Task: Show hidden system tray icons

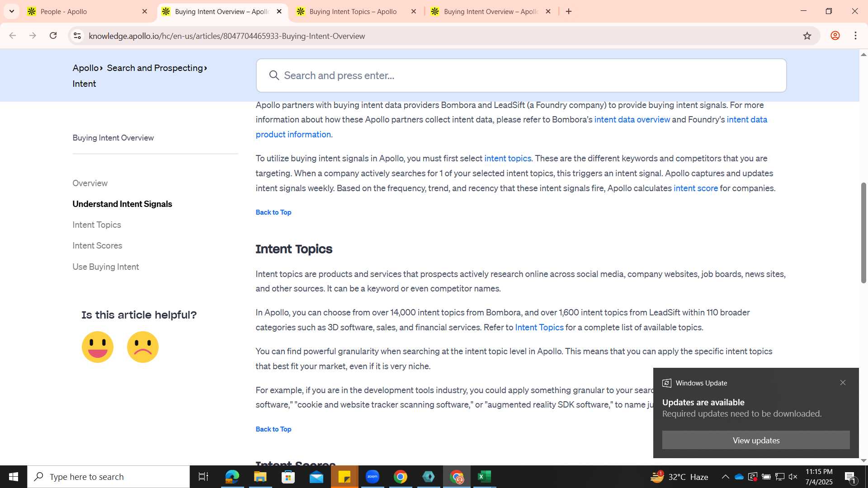Action: [x=725, y=477]
